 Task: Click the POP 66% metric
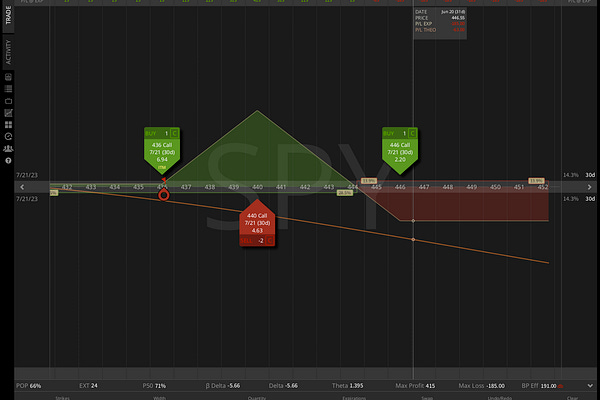pos(29,386)
